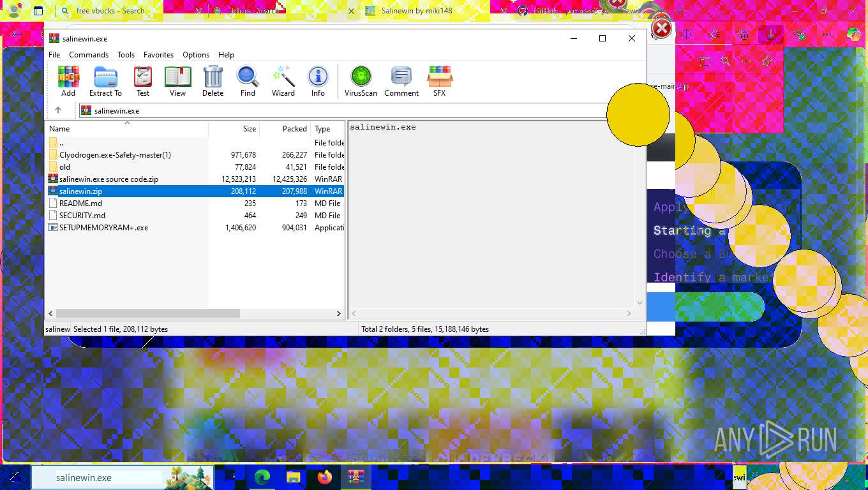Image resolution: width=868 pixels, height=490 pixels.
Task: Click the packed value 12,425,326
Action: 290,179
